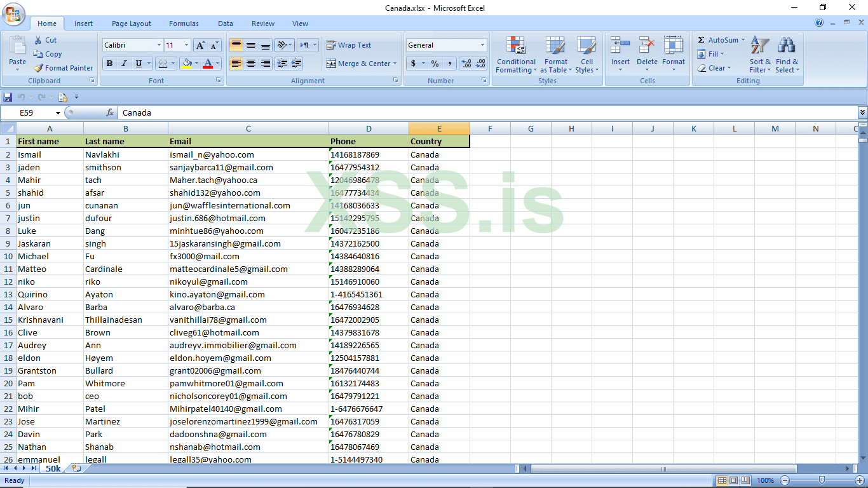Switch to the Formulas ribbon tab
This screenshot has height=488, width=868.
click(x=184, y=24)
